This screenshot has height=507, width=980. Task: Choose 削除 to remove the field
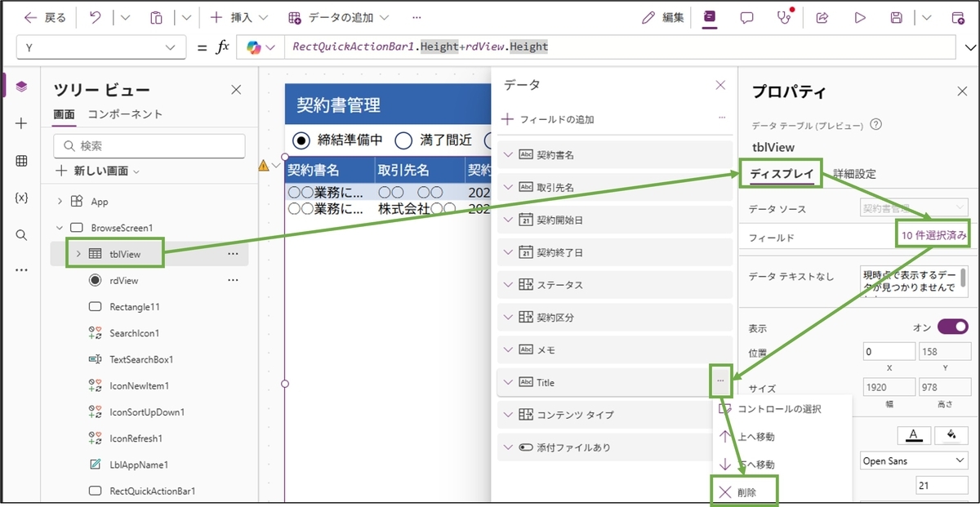(x=746, y=492)
